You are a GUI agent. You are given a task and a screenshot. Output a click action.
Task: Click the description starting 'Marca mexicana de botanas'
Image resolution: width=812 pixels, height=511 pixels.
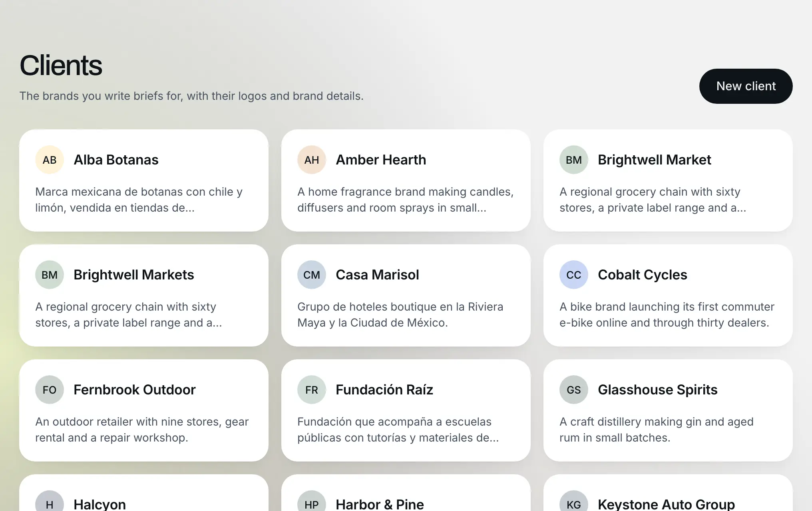[x=139, y=200]
